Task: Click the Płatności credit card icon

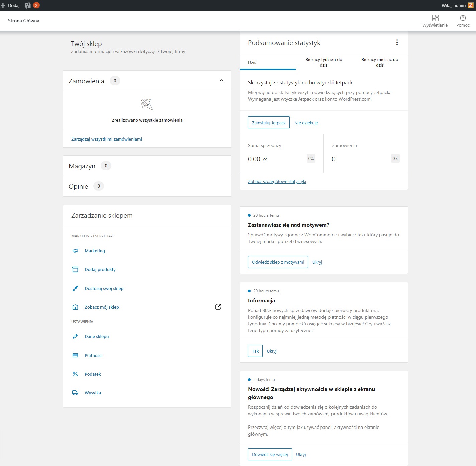Action: pyautogui.click(x=75, y=355)
